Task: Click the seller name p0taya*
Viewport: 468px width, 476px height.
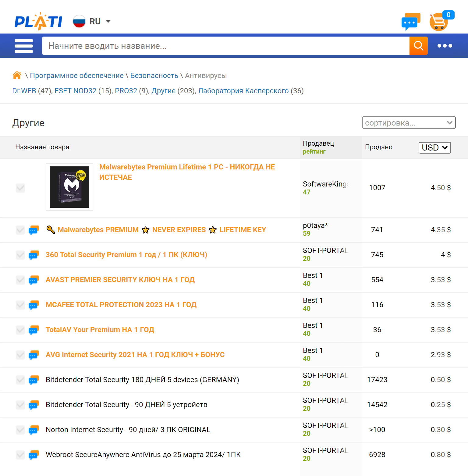Action: (315, 226)
